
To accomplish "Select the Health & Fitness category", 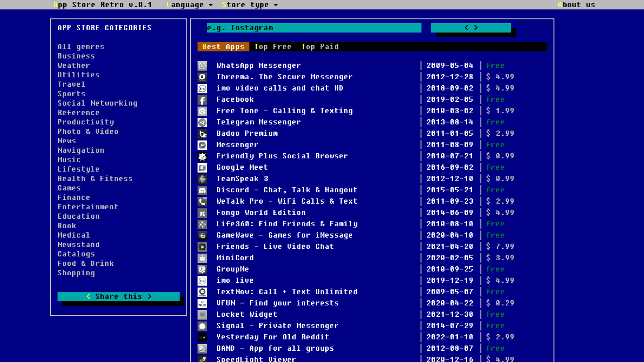I will pyautogui.click(x=95, y=179).
